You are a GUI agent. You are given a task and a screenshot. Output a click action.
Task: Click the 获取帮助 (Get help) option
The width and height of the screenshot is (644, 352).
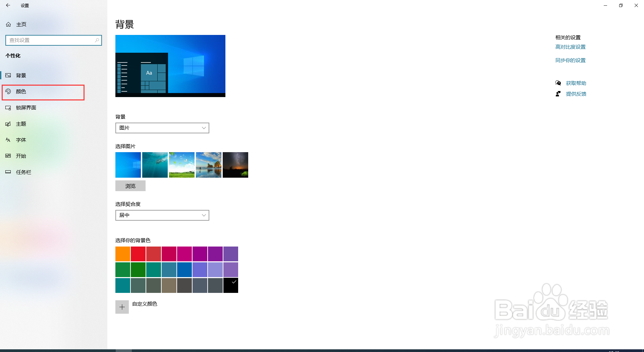(576, 83)
